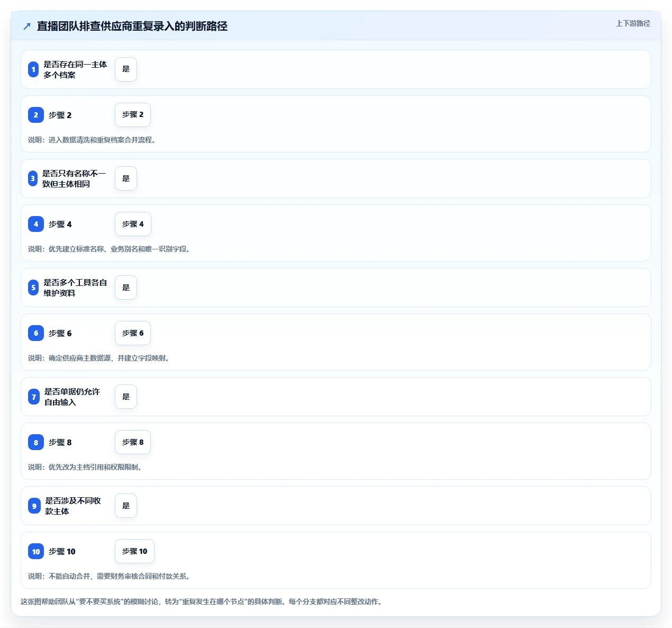This screenshot has height=628, width=672.
Task: Click the note 确定供应商主数据源，并建立字段映射
Action: point(98,358)
